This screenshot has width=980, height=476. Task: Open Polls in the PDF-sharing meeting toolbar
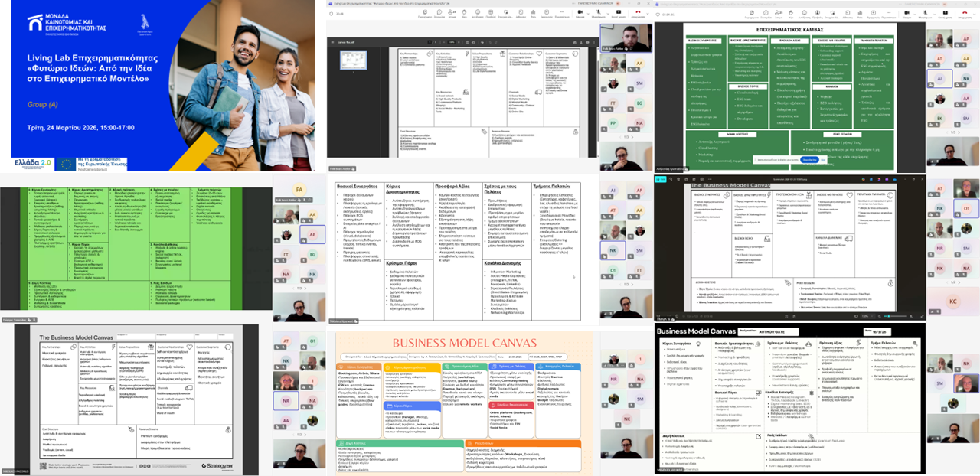point(533,12)
